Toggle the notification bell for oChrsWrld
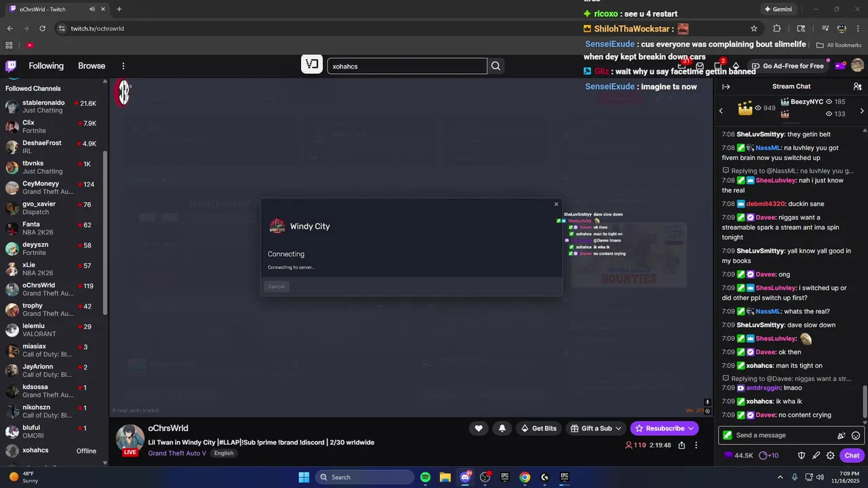Image resolution: width=868 pixels, height=488 pixels. click(502, 428)
